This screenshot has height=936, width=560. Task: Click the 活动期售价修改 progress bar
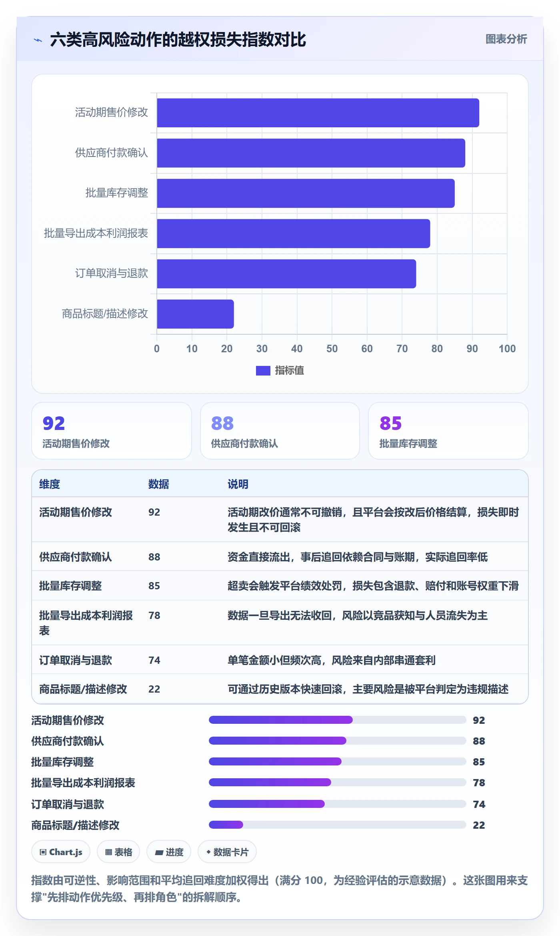coord(338,720)
